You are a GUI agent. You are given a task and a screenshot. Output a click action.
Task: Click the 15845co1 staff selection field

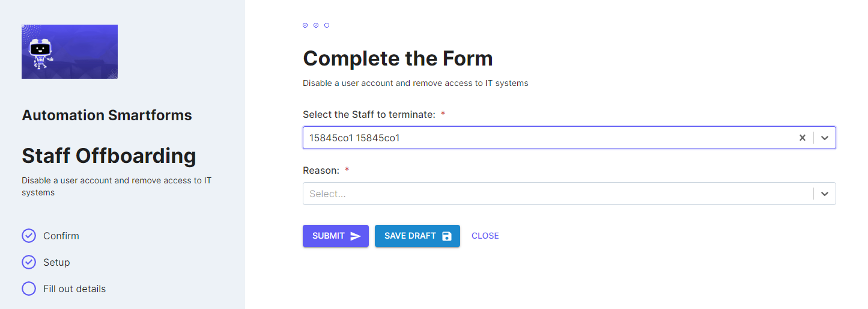(569, 138)
